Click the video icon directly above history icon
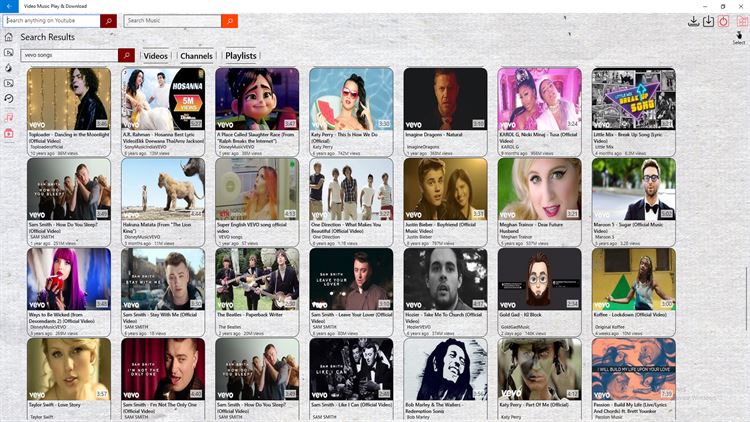The height and width of the screenshot is (422, 750). click(9, 83)
